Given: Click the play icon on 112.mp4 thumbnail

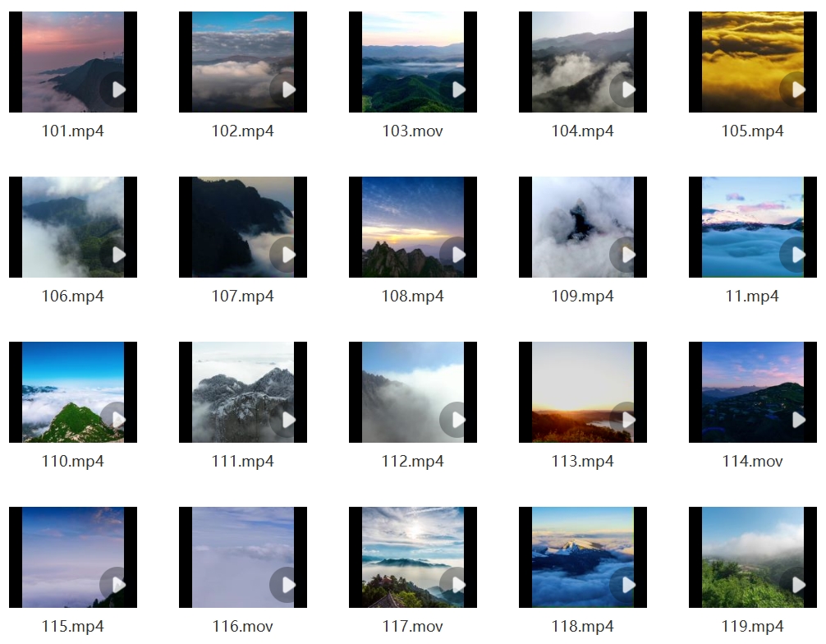Looking at the screenshot, I should [x=457, y=420].
